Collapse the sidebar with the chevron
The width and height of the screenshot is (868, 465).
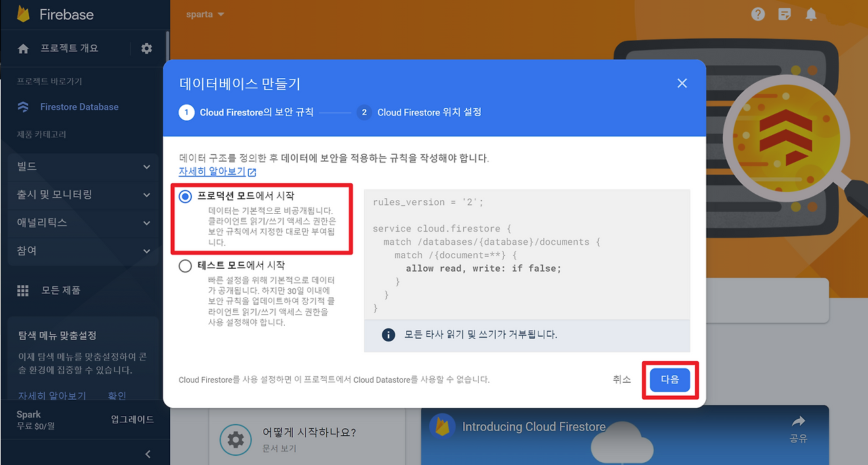(x=148, y=454)
